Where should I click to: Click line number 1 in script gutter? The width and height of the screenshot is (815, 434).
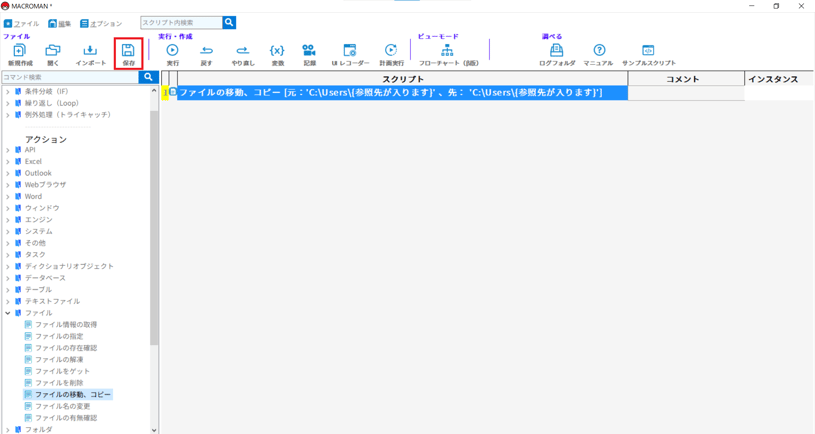click(x=165, y=93)
